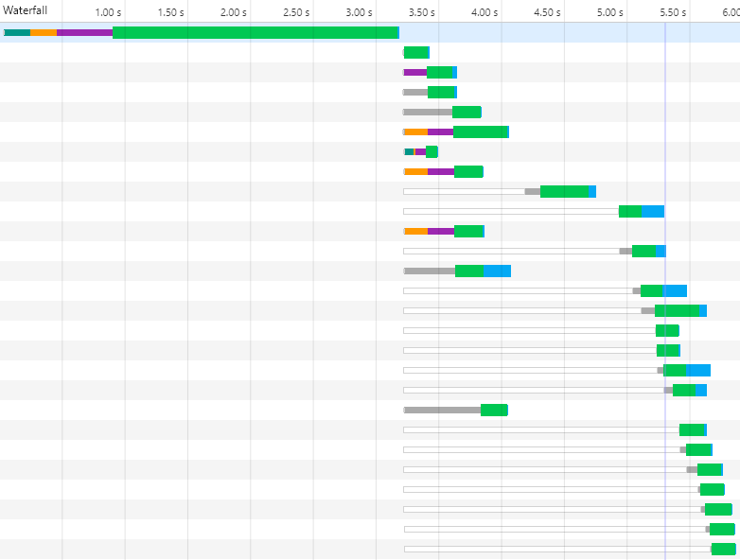
Task: Click the 5.00 s time axis label
Action: (x=609, y=12)
